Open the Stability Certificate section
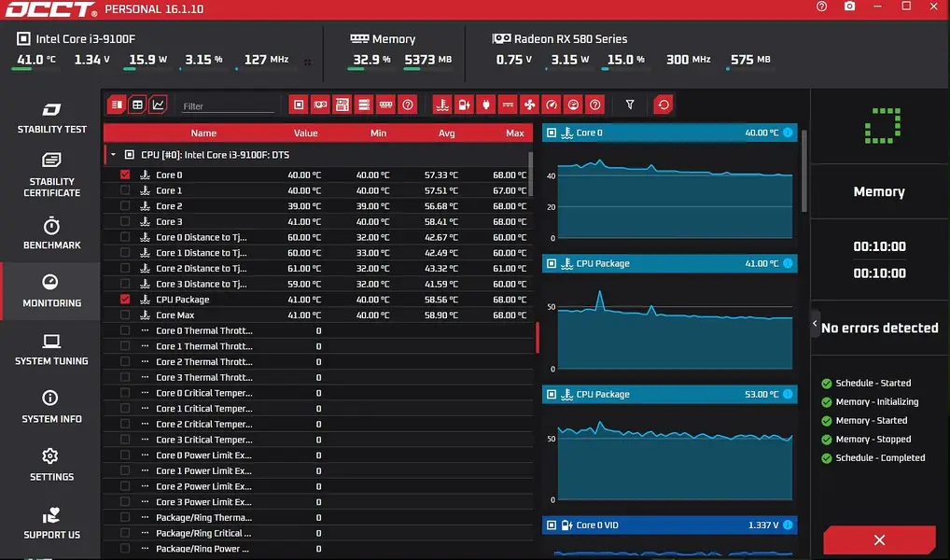This screenshot has width=950, height=560. point(51,175)
